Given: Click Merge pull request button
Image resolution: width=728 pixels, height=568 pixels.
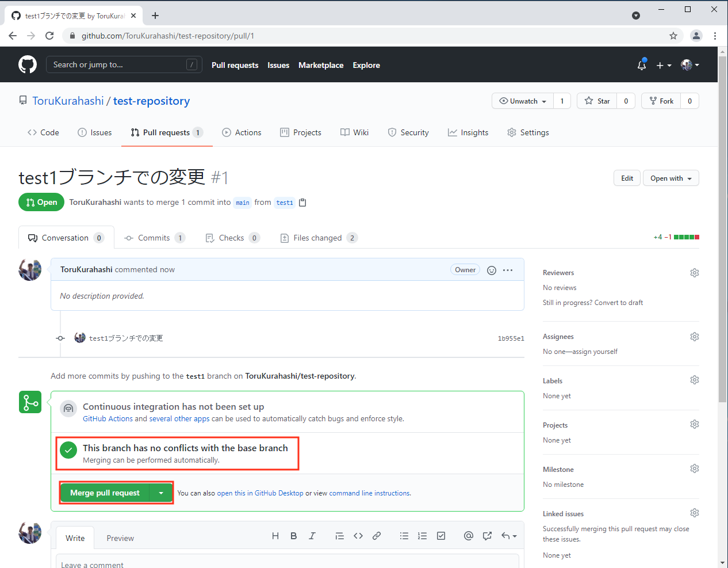Looking at the screenshot, I should pyautogui.click(x=105, y=493).
